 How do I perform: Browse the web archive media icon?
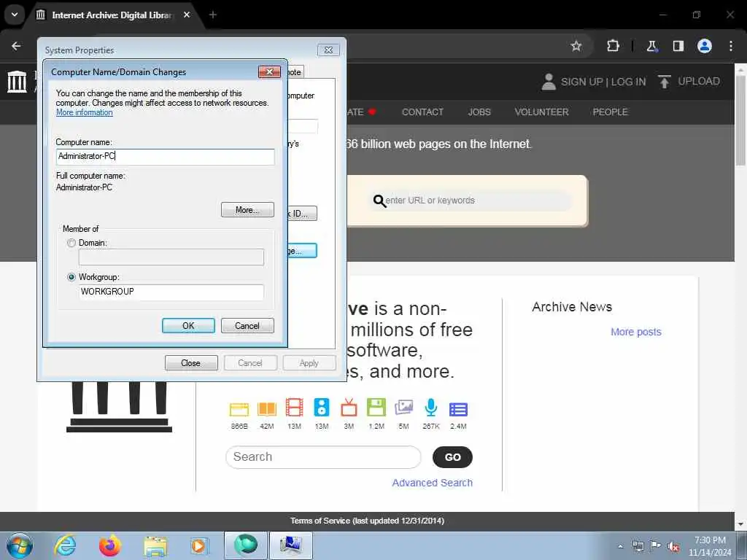(x=239, y=409)
